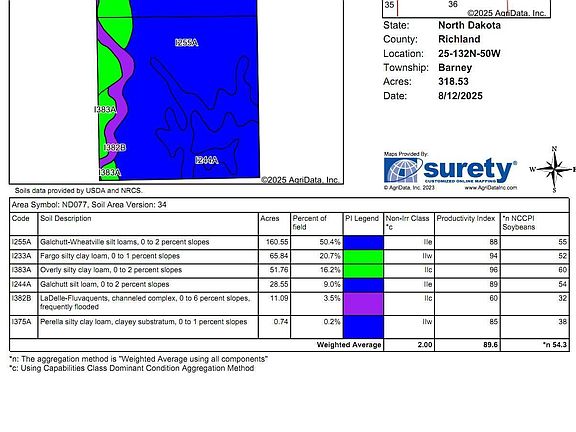This screenshot has height=432, width=576.
Task: Click the blue PI Legend swatch for I375A
Action: coord(363,327)
